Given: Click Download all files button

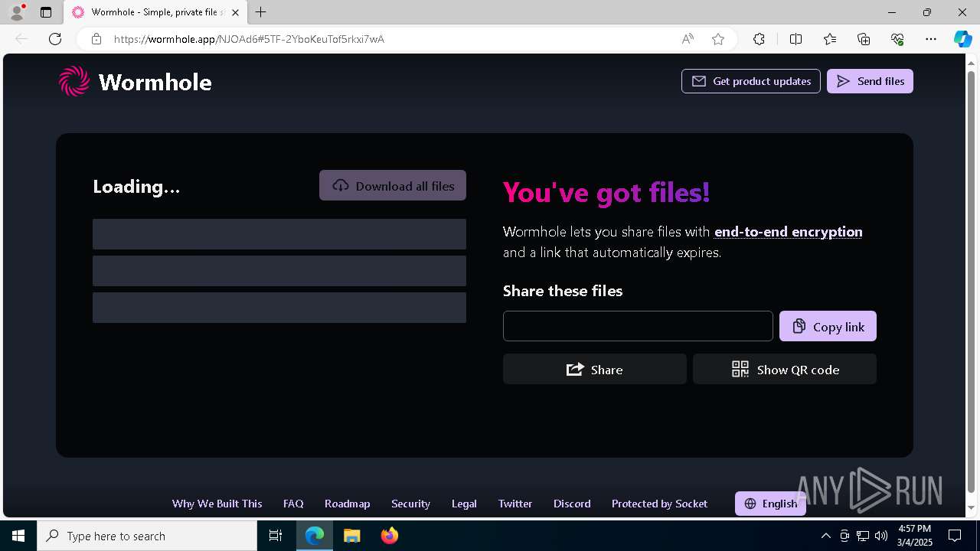Looking at the screenshot, I should (x=393, y=186).
